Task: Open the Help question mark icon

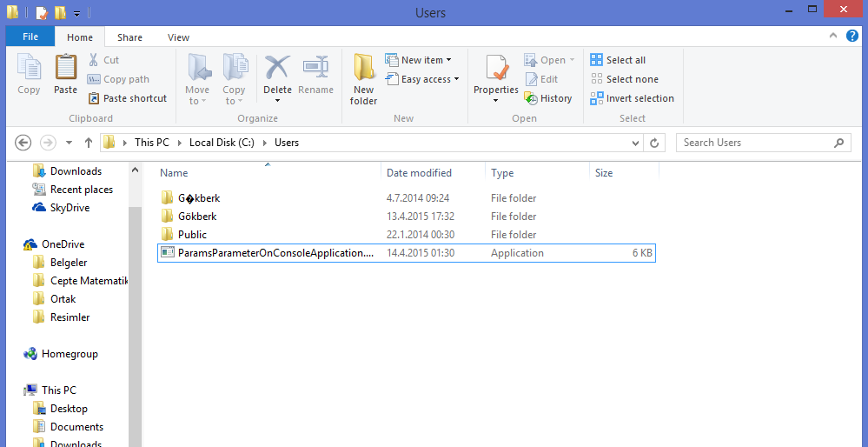Action: pyautogui.click(x=852, y=36)
